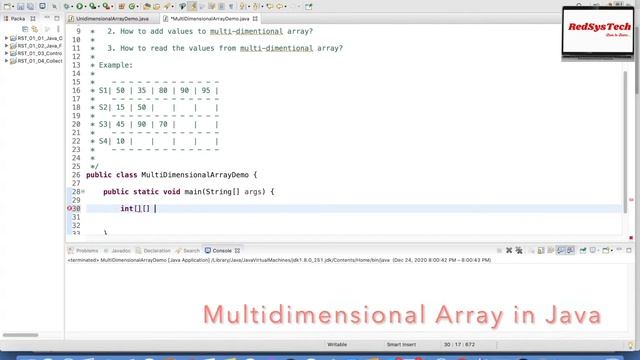The width and height of the screenshot is (640, 360).
Task: Click the New Java Package icon
Action: click(x=121, y=7)
